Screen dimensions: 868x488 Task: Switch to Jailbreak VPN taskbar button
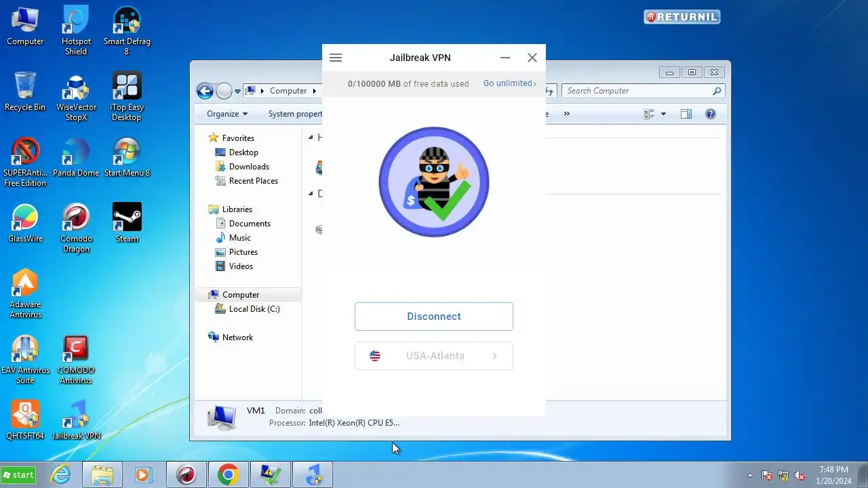point(313,475)
